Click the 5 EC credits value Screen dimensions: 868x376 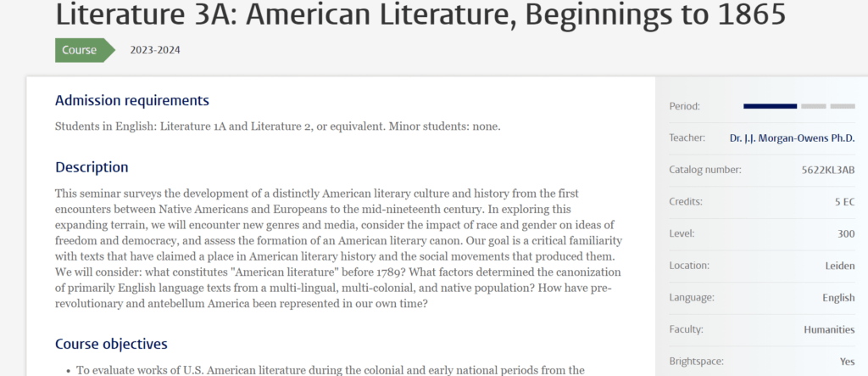coord(845,202)
